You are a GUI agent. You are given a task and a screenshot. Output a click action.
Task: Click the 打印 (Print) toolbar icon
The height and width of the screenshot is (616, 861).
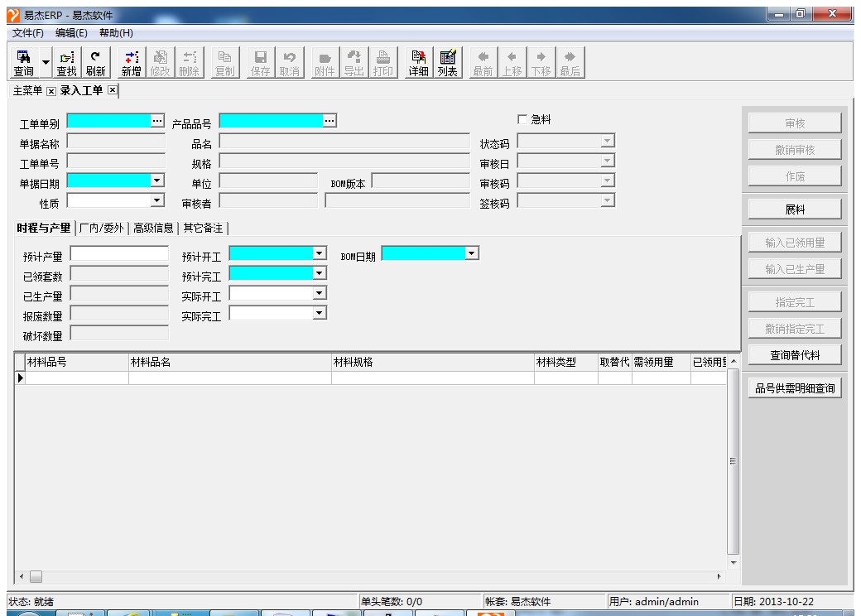pos(382,63)
